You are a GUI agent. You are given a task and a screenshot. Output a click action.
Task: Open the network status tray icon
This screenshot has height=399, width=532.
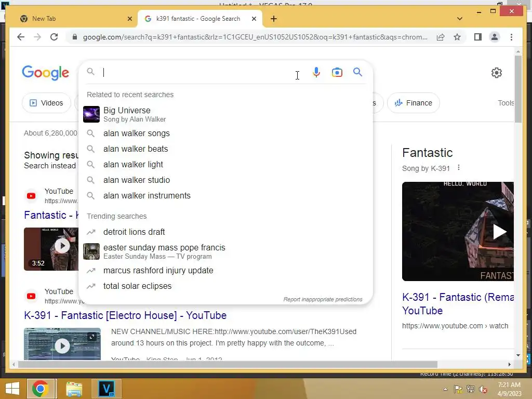click(x=470, y=389)
